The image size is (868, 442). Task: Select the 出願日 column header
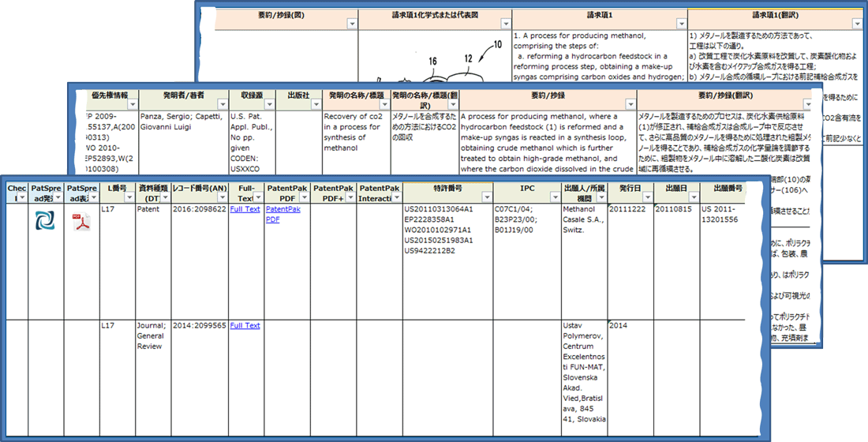(x=676, y=193)
